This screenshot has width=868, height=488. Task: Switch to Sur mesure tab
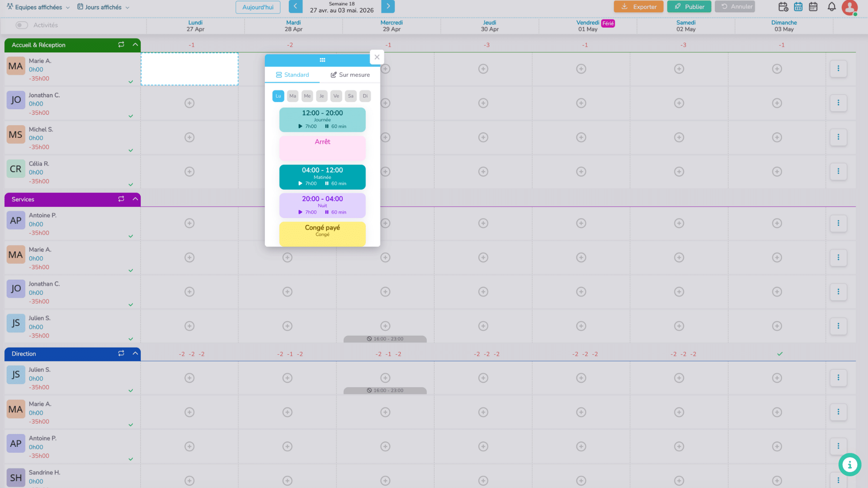pyautogui.click(x=350, y=75)
